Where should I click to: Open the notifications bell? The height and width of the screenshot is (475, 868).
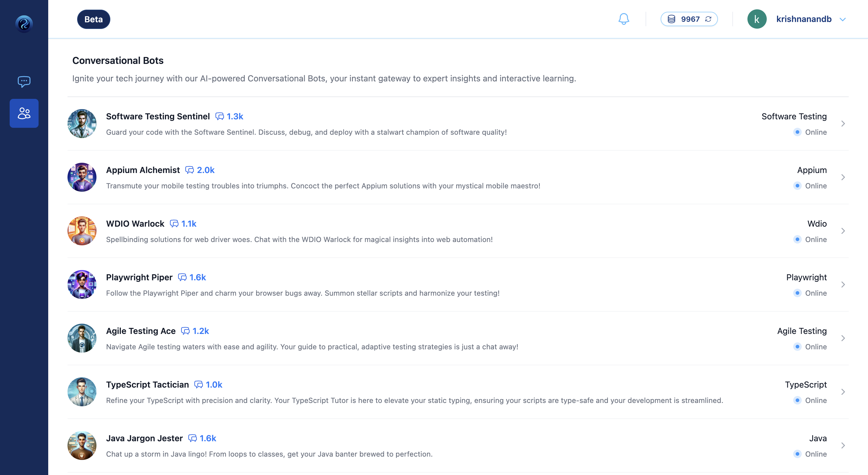623,19
